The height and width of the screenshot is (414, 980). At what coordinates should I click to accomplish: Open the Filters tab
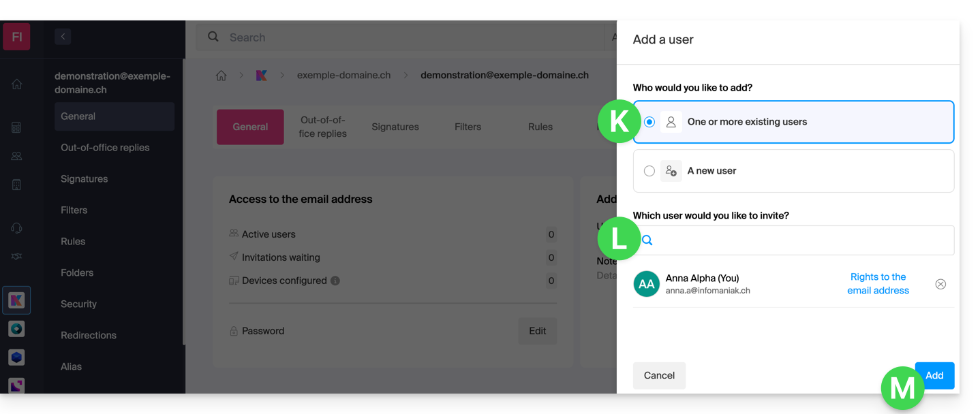(x=468, y=127)
